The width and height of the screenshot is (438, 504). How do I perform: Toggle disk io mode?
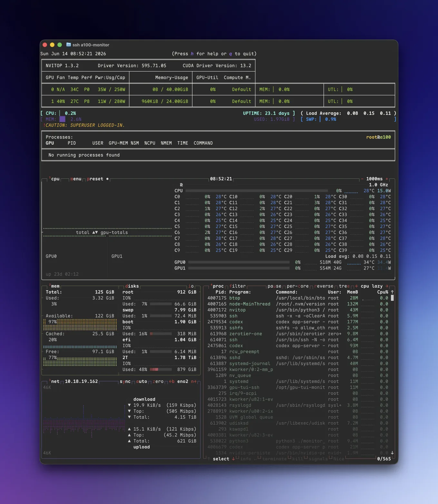coord(191,286)
